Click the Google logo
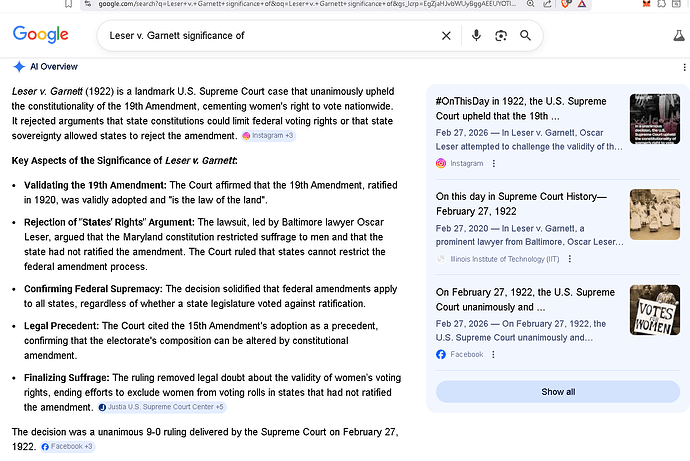The width and height of the screenshot is (690, 461). [x=41, y=35]
